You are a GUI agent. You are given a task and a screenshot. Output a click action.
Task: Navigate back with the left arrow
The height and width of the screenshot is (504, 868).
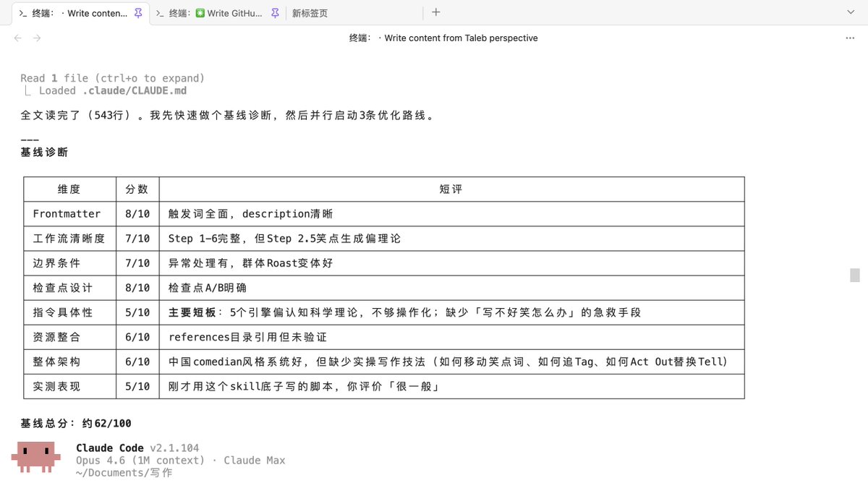point(18,38)
